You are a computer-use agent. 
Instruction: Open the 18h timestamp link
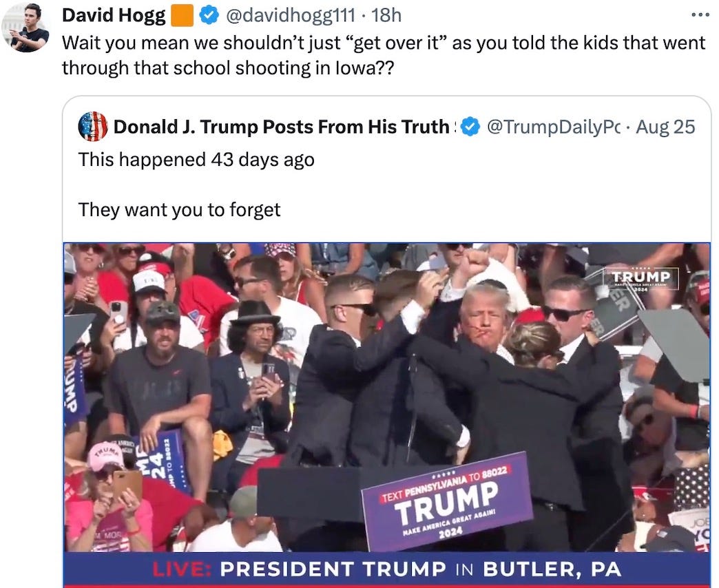[x=386, y=16]
